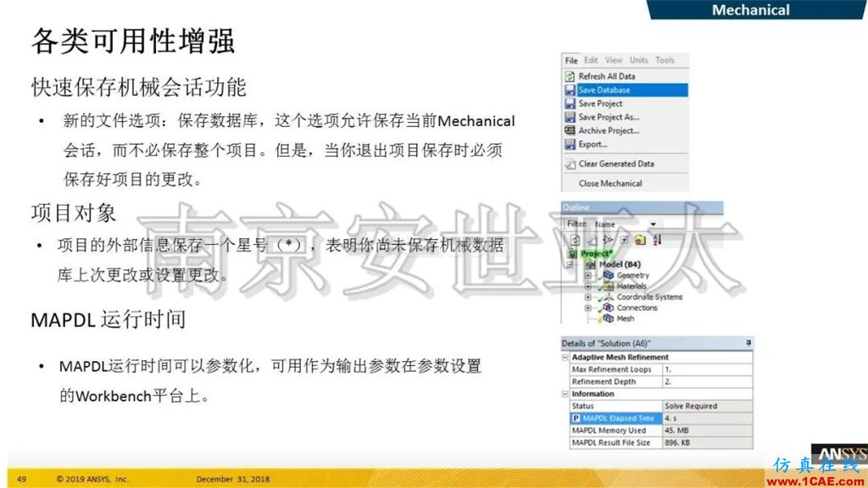Pin the Details of Solution (A6) panel
This screenshot has height=488, width=868.
tap(748, 343)
